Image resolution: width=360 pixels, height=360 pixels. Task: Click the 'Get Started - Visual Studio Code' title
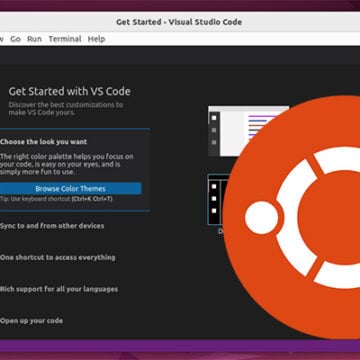click(179, 22)
